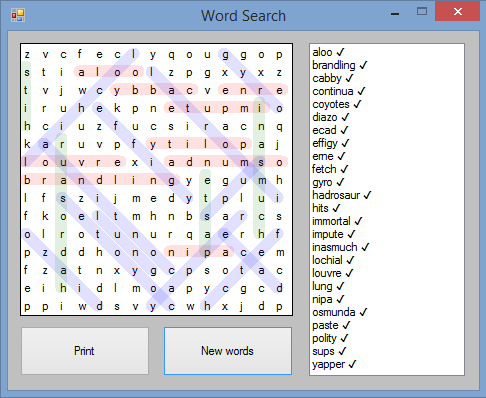Viewport: 486px width, 398px height.
Task: Click 'louvre' in the word list
Action: coord(332,273)
